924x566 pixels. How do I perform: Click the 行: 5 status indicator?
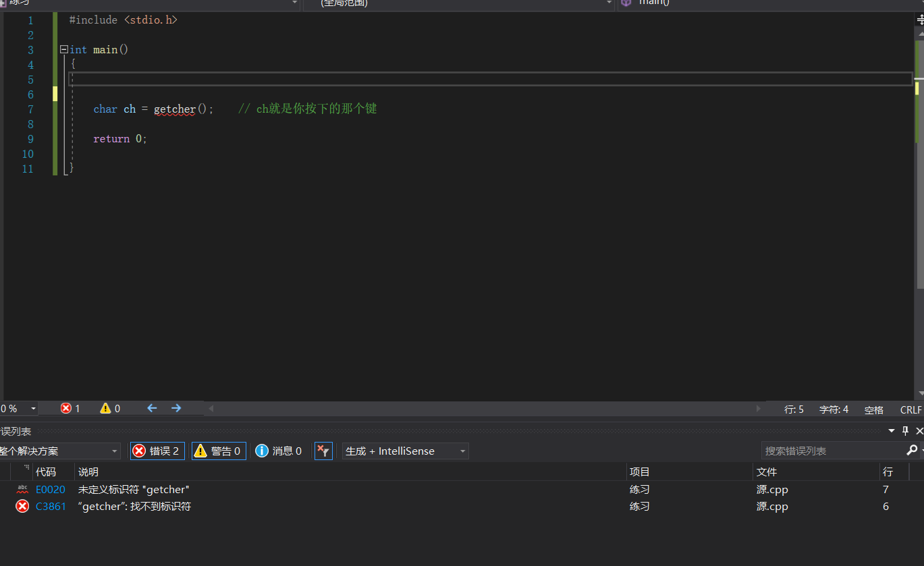click(794, 409)
